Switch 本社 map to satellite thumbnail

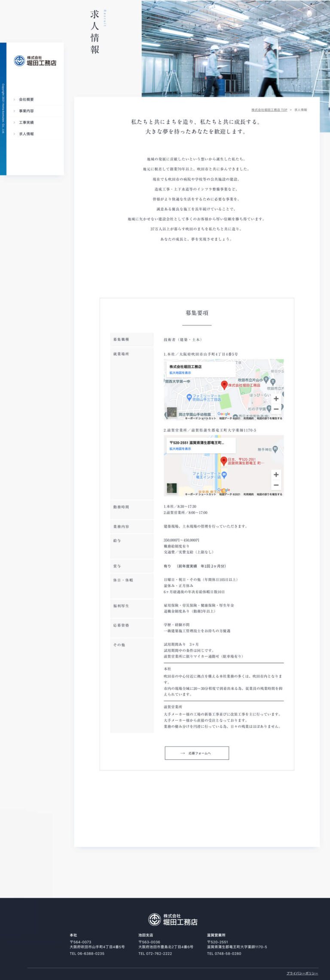point(171,412)
